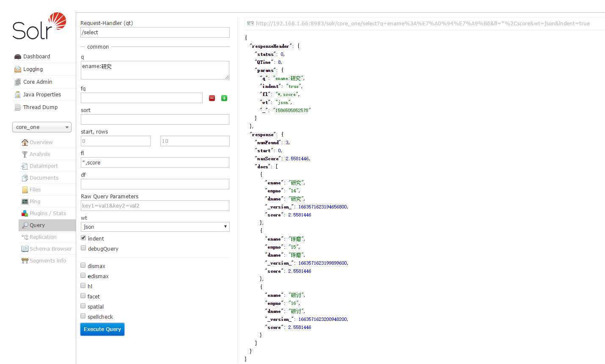Open Core Admin page

pyautogui.click(x=38, y=82)
